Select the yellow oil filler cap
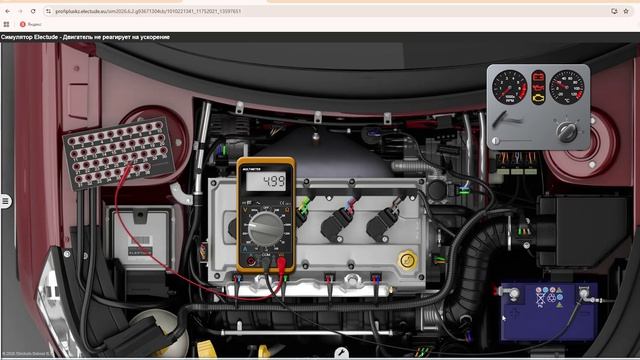The width and height of the screenshot is (640, 360). 407,260
